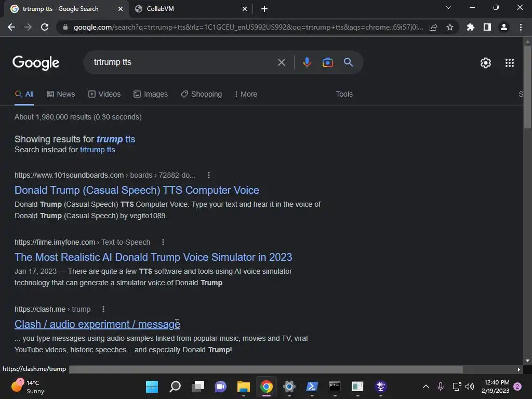Click the browser back arrow
This screenshot has width=532, height=399.
(11, 27)
